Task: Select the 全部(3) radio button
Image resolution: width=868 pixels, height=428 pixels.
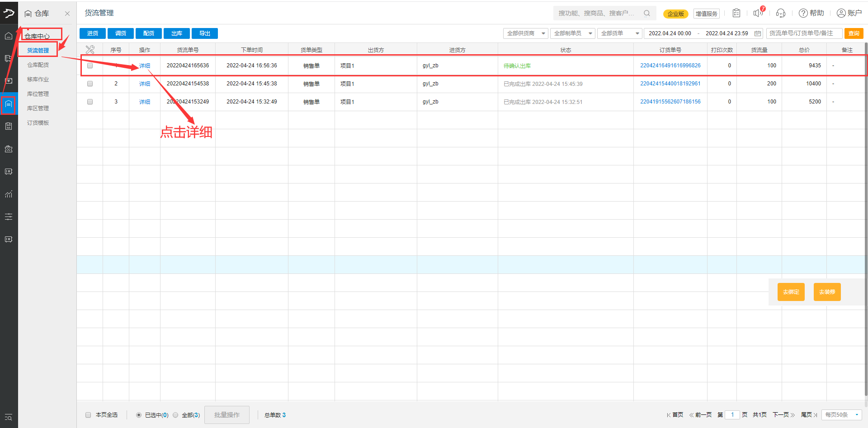Action: [175, 415]
